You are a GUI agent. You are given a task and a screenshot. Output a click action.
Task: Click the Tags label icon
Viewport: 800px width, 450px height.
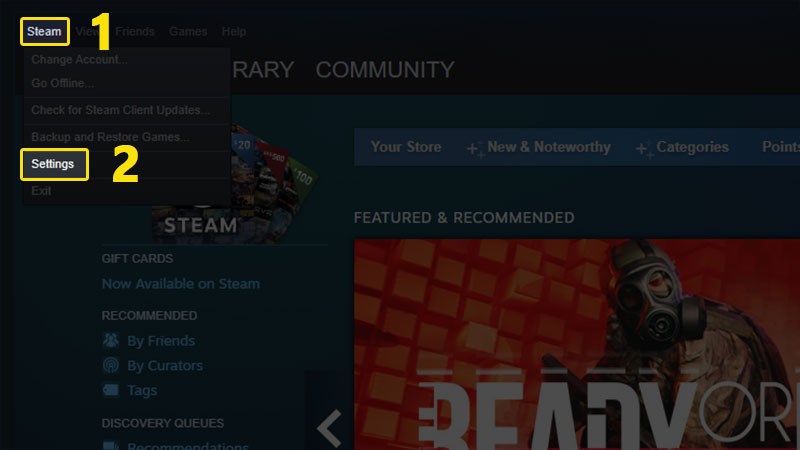(x=111, y=390)
